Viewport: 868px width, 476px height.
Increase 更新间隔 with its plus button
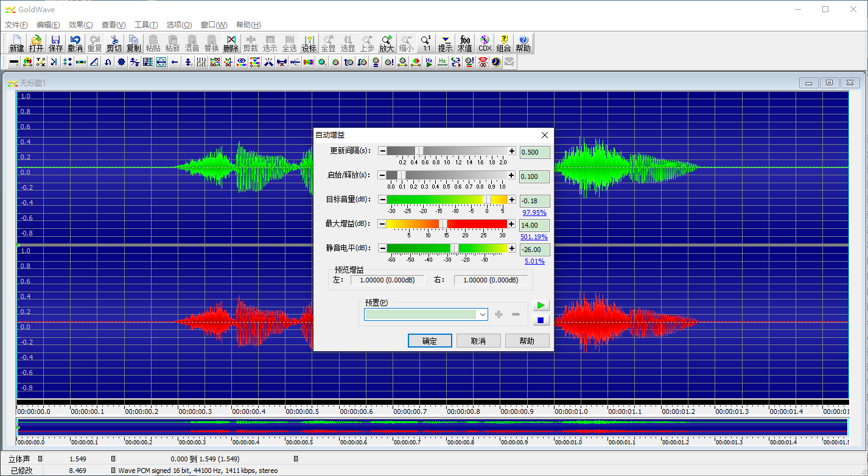coord(512,151)
